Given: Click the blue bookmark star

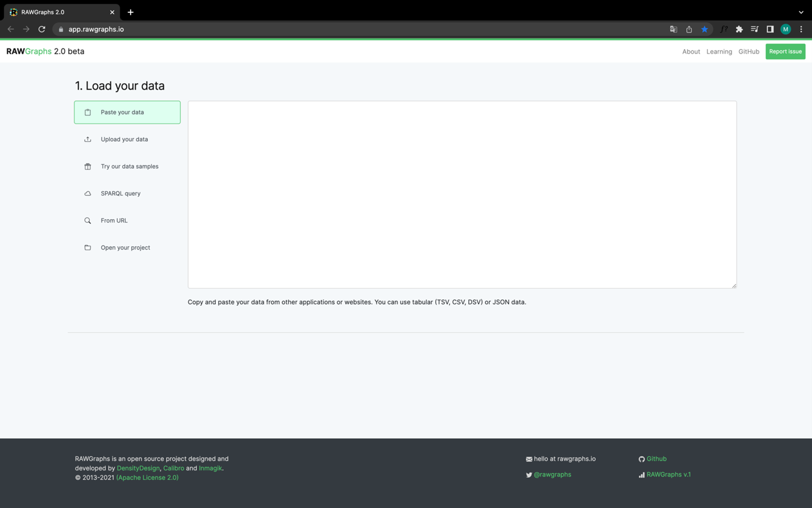Looking at the screenshot, I should [x=704, y=29].
